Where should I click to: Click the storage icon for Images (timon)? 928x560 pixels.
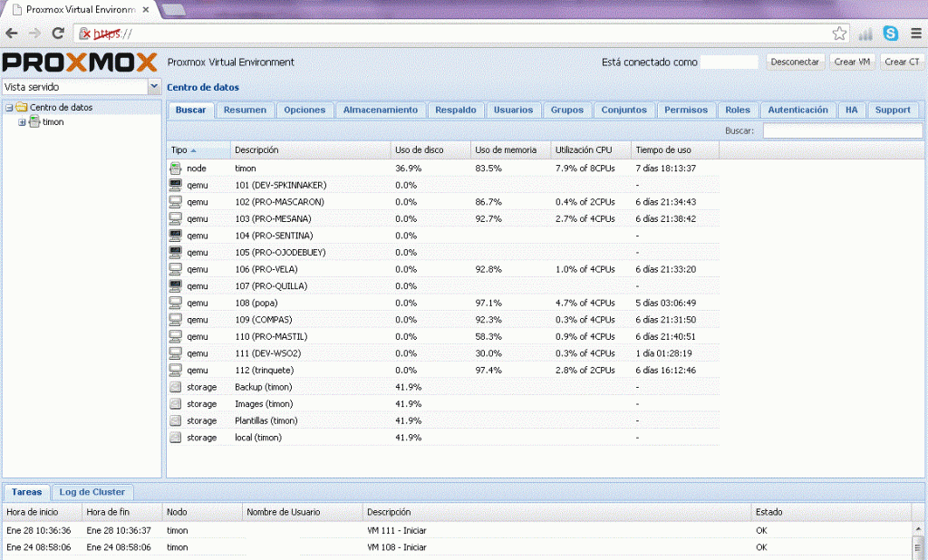pos(175,404)
